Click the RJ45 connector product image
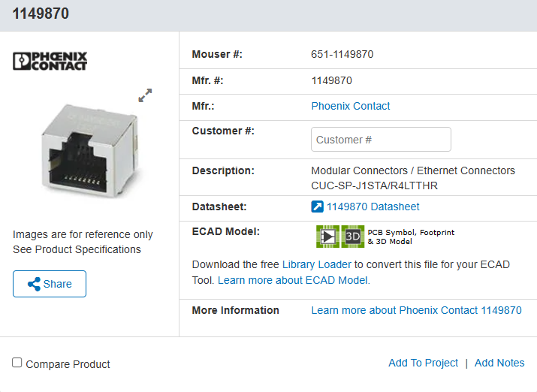This screenshot has width=537, height=392. point(89,151)
